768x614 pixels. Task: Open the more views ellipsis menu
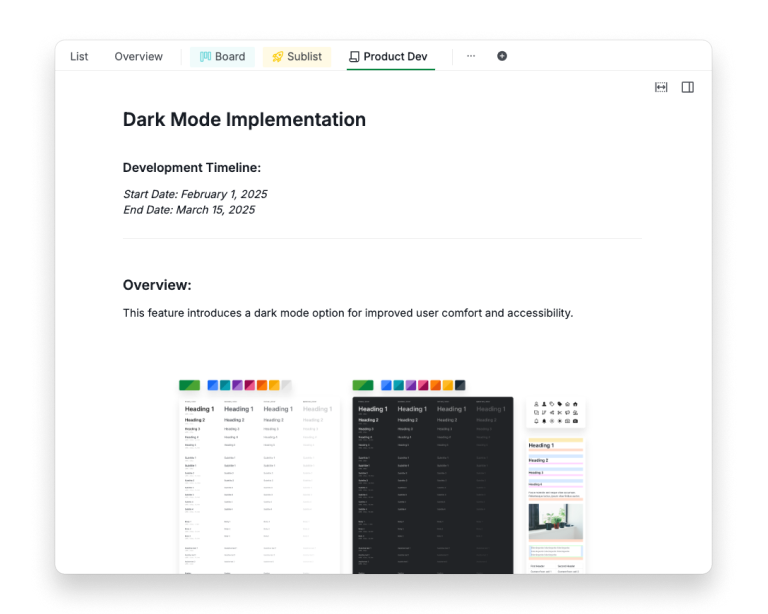click(471, 56)
